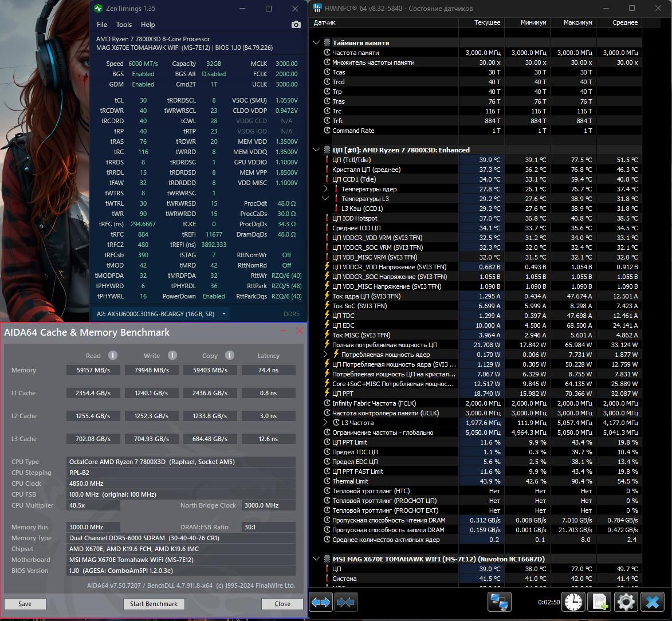The width and height of the screenshot is (672, 621).
Task: Open the HWiNFO remote network monitors icon
Action: coord(500,602)
